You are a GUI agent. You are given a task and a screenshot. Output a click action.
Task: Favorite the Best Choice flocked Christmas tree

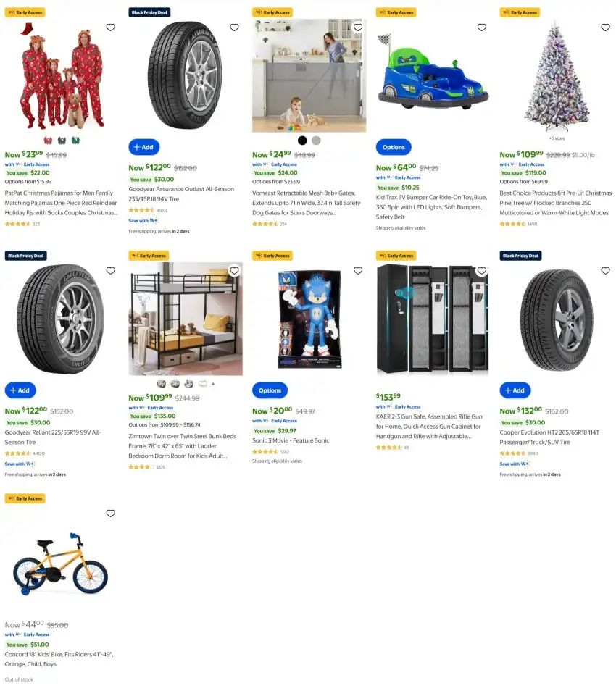pyautogui.click(x=605, y=28)
